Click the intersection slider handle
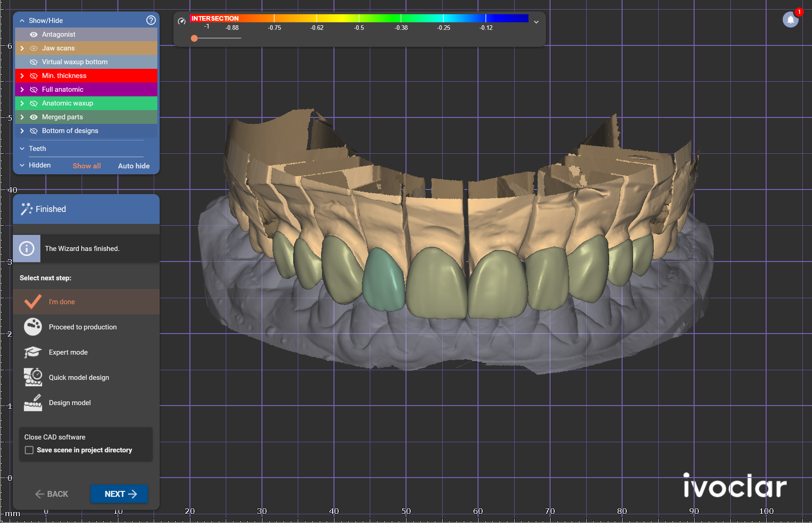 (195, 38)
